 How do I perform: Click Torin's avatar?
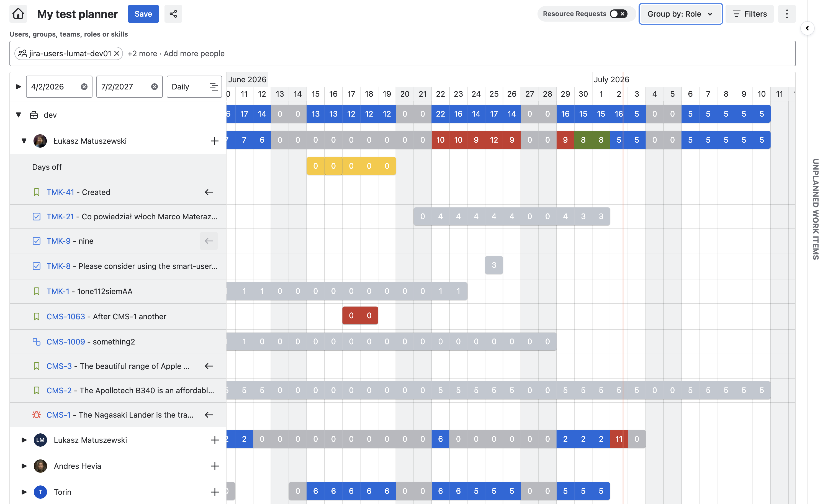pos(40,492)
